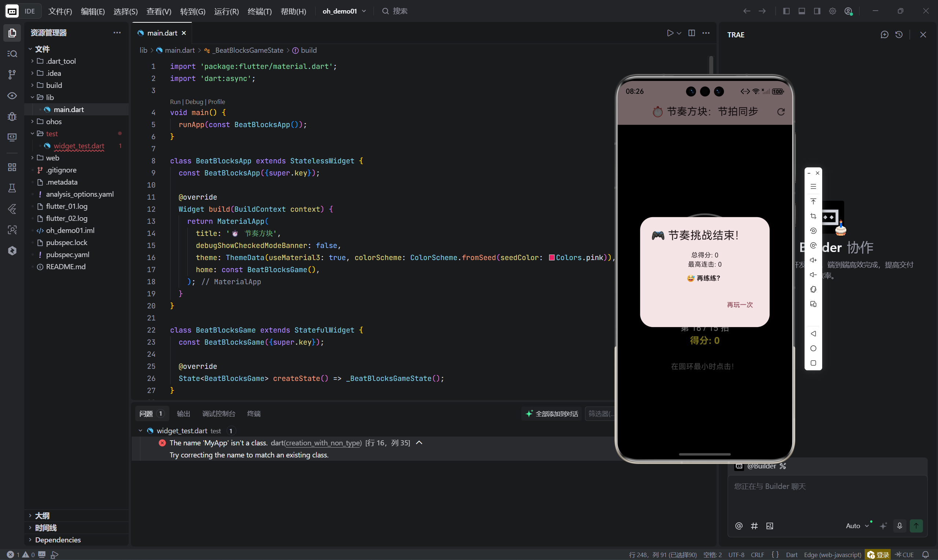Click the split editor icon
Screen dimensions: 938x560
click(x=691, y=33)
